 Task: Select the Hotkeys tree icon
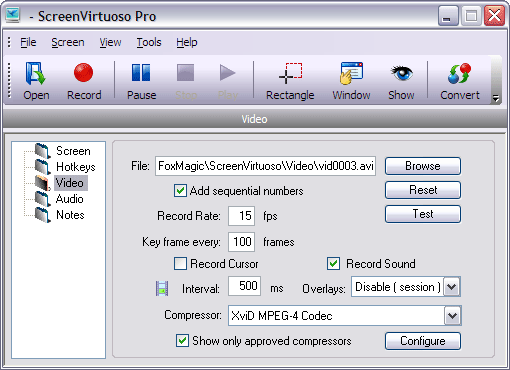pyautogui.click(x=43, y=167)
